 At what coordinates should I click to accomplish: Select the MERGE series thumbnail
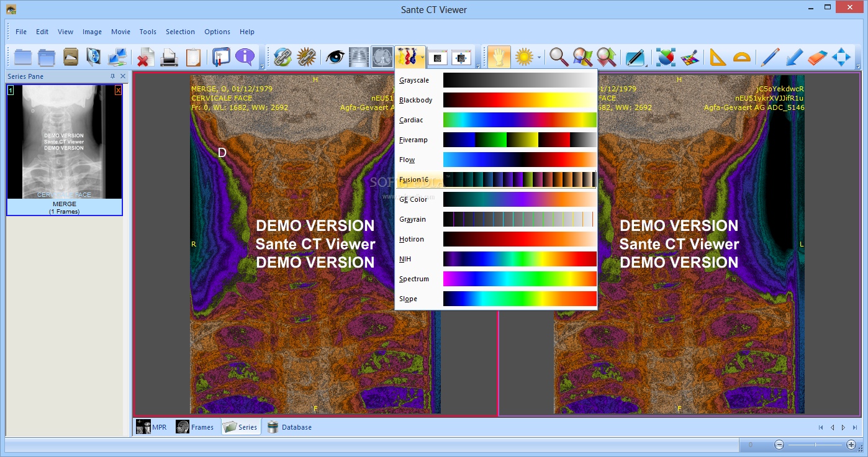[x=65, y=150]
